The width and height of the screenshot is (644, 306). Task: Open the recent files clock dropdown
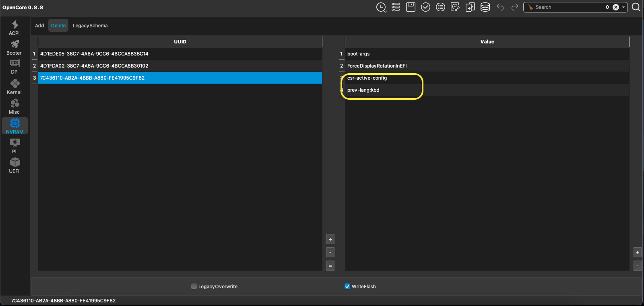point(381,7)
